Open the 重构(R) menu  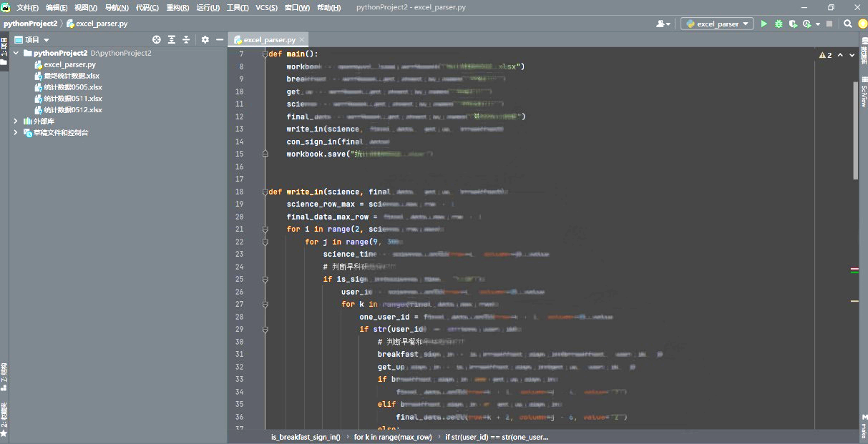(177, 7)
